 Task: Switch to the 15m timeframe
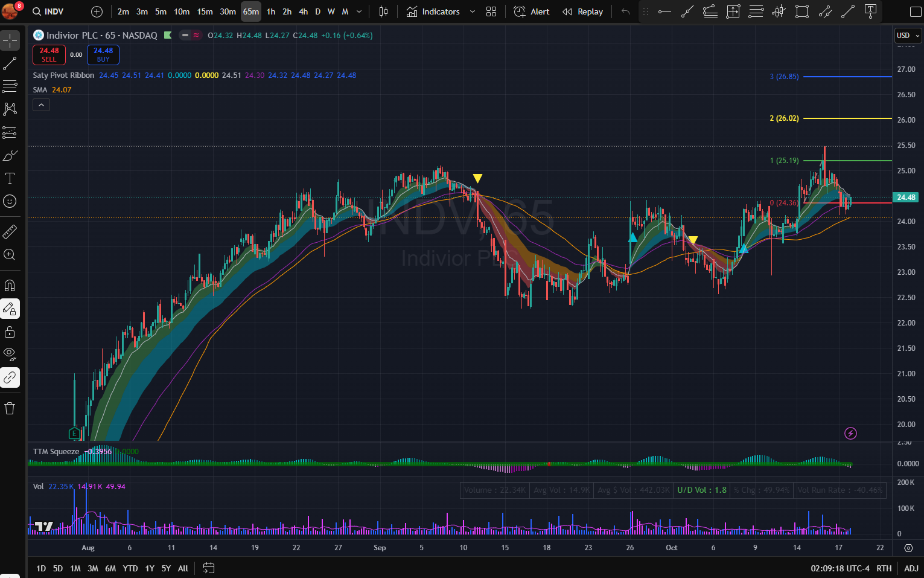(205, 11)
